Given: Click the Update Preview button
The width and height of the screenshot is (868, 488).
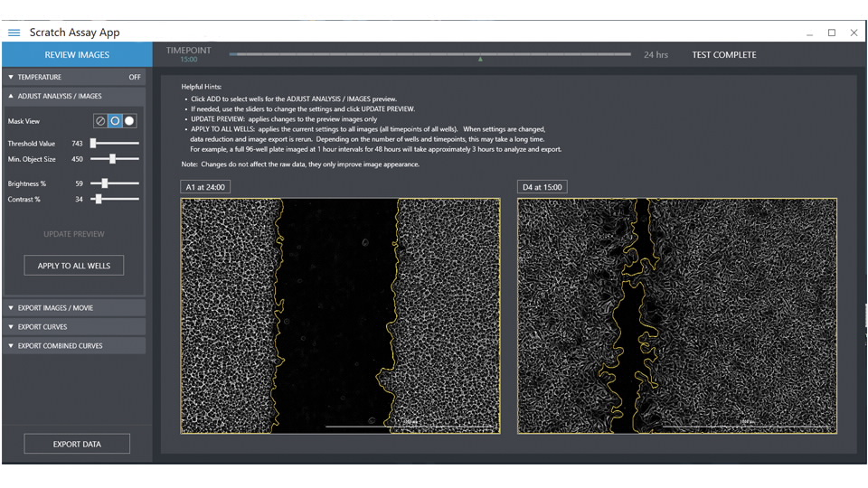Looking at the screenshot, I should [x=74, y=234].
